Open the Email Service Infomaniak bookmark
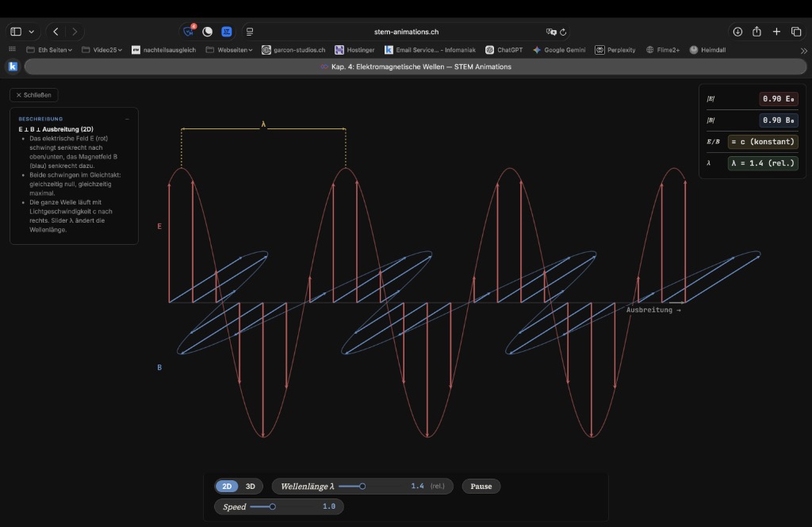Viewport: 812px width, 527px height. [x=430, y=50]
